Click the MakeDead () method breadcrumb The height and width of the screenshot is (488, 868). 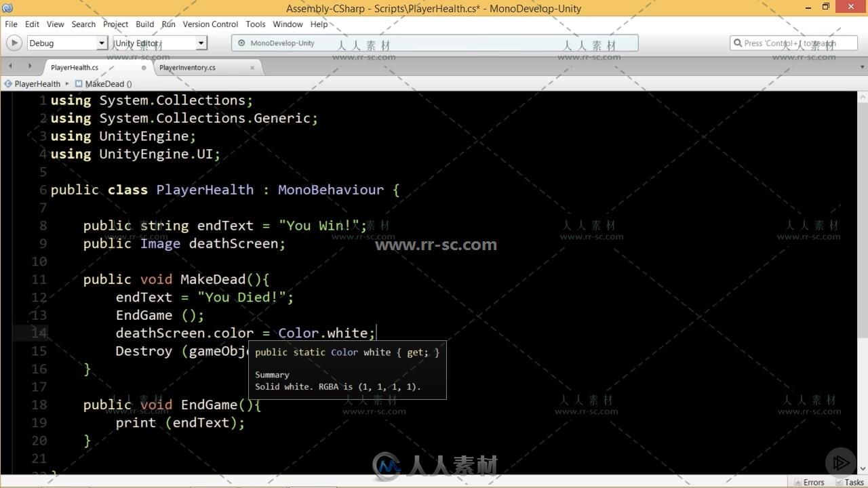coord(108,84)
